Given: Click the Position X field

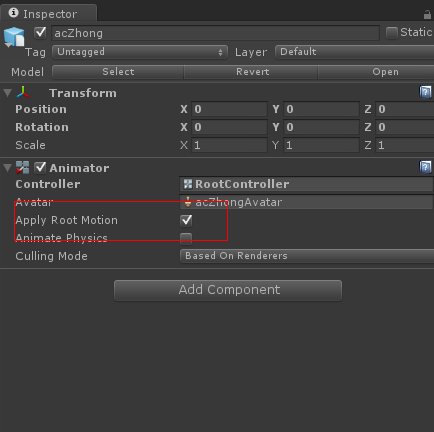Looking at the screenshot, I should point(229,109).
